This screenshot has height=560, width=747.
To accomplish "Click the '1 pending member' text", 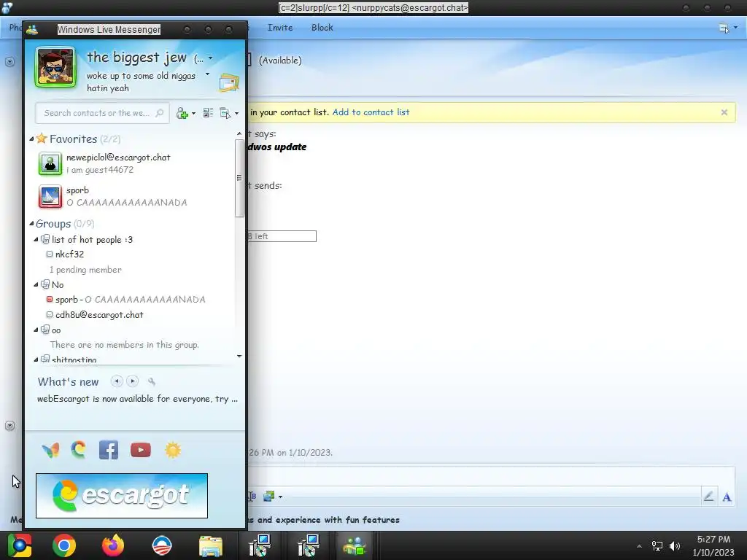I will click(x=85, y=270).
